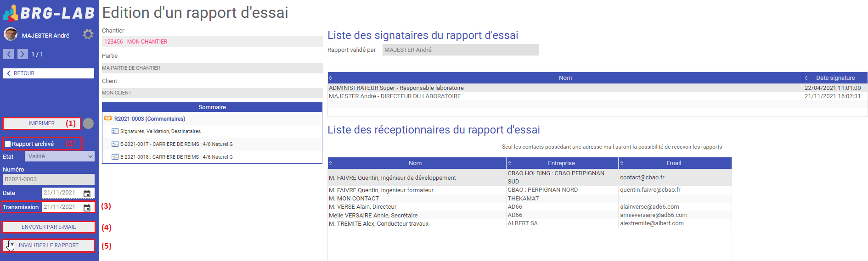The image size is (868, 261).
Task: Click email contact@cbao.fr
Action: coord(642,178)
